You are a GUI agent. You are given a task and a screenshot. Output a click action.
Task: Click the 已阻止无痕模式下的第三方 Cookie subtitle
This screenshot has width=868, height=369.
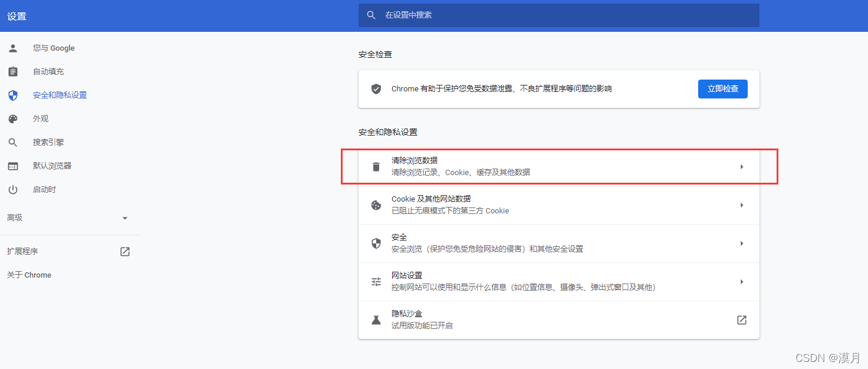pyautogui.click(x=450, y=210)
